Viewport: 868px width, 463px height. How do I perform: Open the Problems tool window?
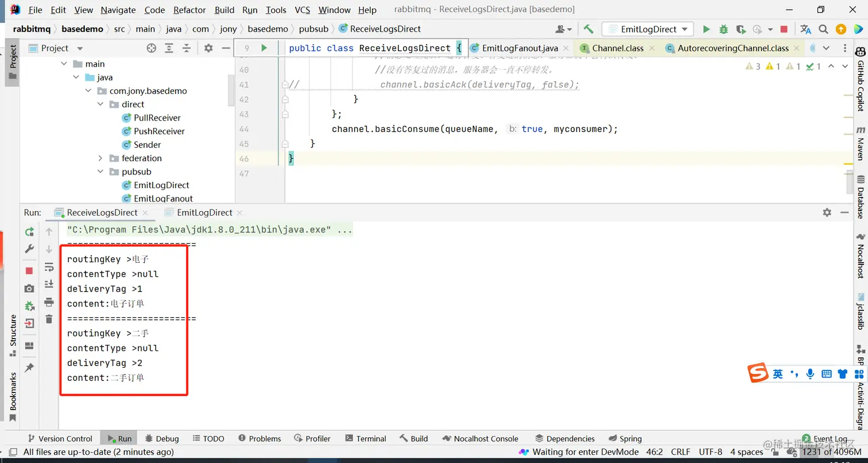(x=259, y=439)
